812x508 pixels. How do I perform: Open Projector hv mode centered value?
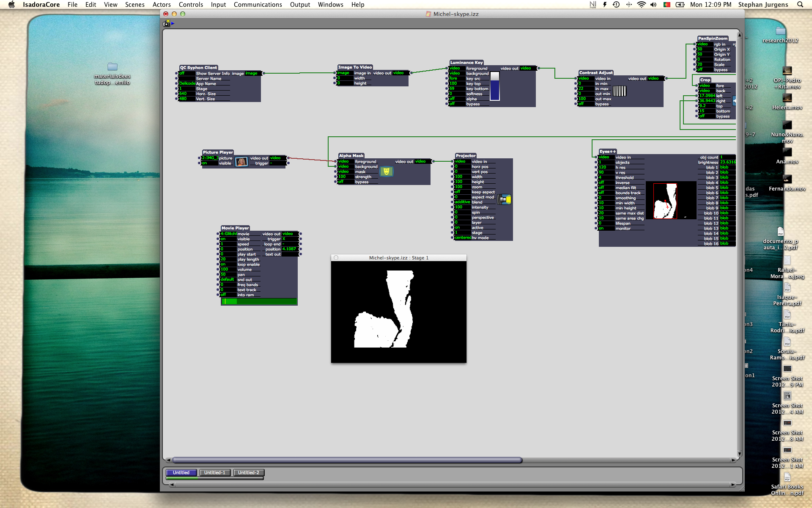click(462, 237)
